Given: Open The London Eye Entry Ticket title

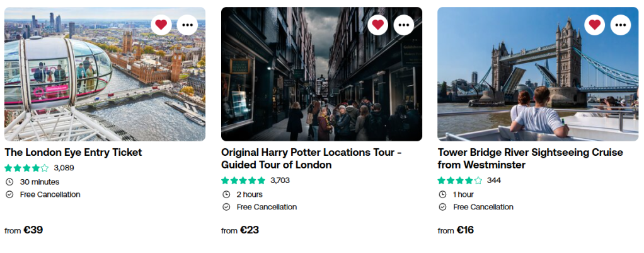Looking at the screenshot, I should pos(73,152).
